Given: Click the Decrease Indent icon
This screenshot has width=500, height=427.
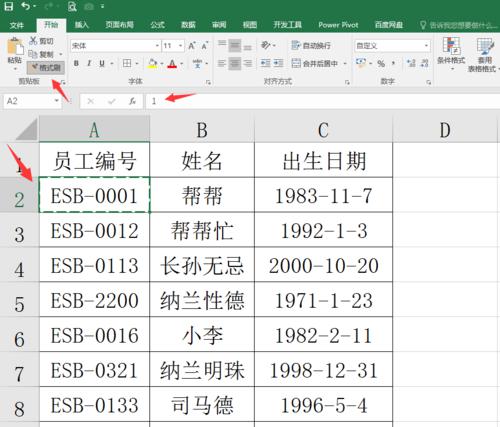Looking at the screenshot, I should pyautogui.click(x=265, y=63).
